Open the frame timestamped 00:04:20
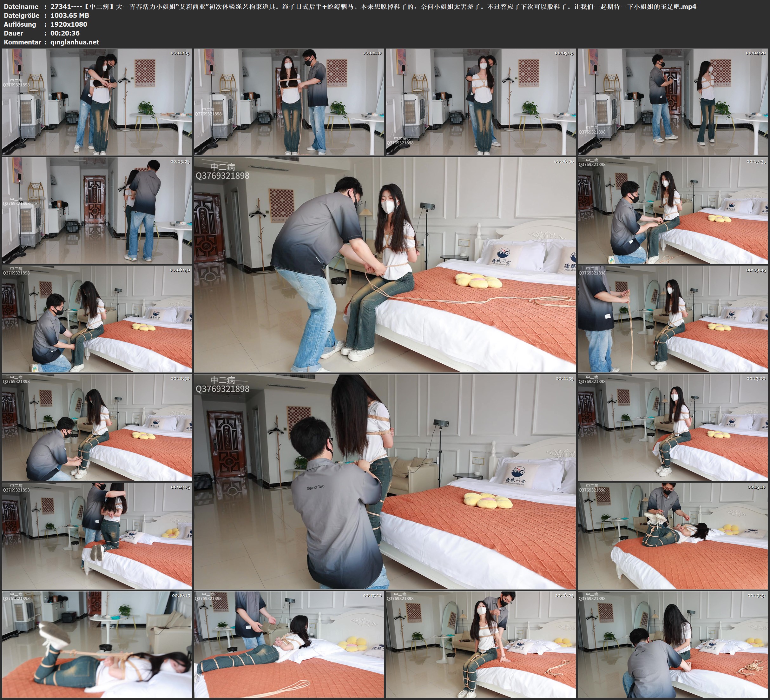Viewport: 770px width, 700px height. point(673,102)
